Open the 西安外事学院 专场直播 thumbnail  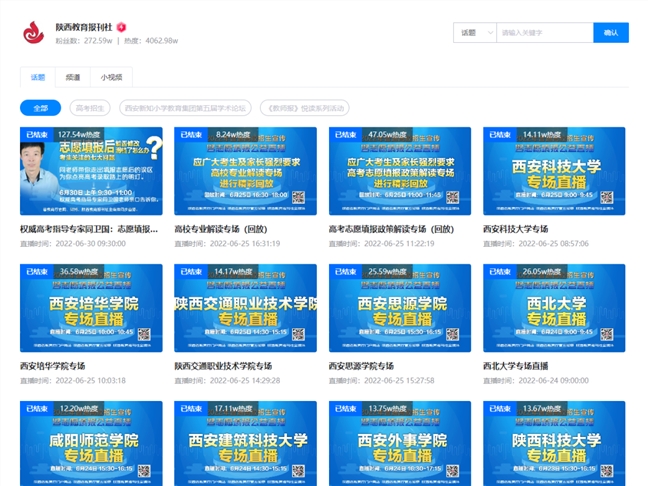point(400,443)
